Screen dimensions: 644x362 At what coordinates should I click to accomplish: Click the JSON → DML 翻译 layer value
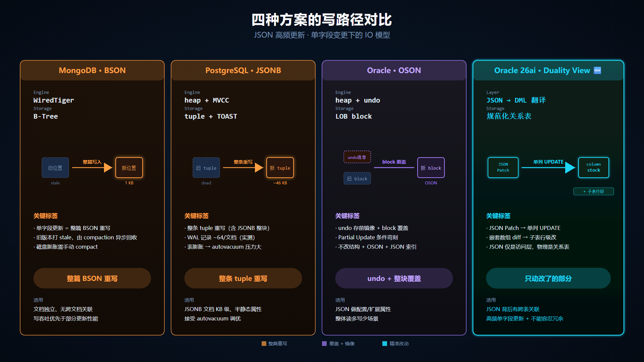[x=516, y=100]
